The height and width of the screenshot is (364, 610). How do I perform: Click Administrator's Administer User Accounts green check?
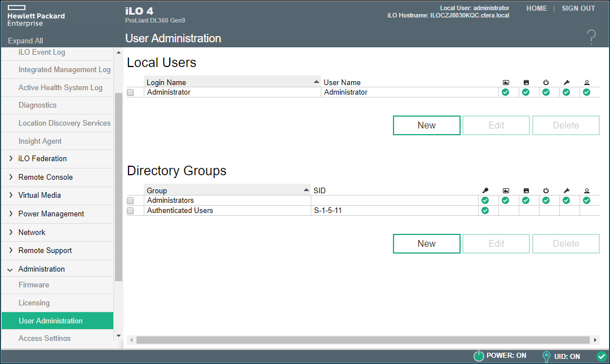click(x=587, y=92)
